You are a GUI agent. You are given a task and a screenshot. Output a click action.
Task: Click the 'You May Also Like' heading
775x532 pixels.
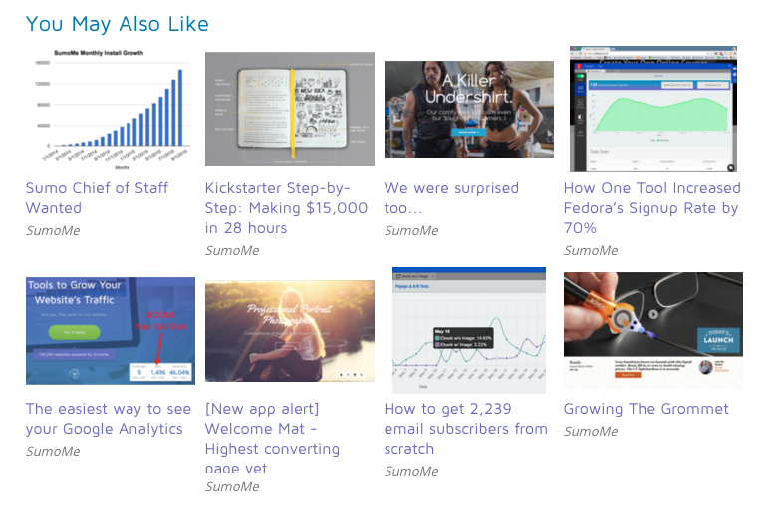(118, 24)
